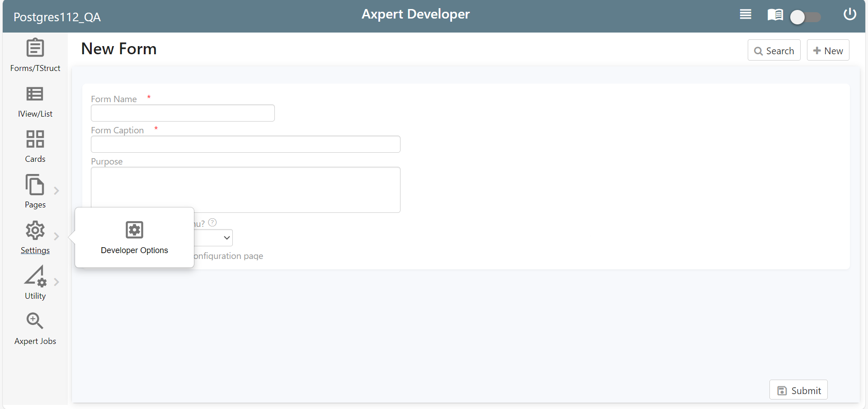The image size is (868, 409).
Task: Open the hamburger navigation menu
Action: pyautogui.click(x=745, y=14)
